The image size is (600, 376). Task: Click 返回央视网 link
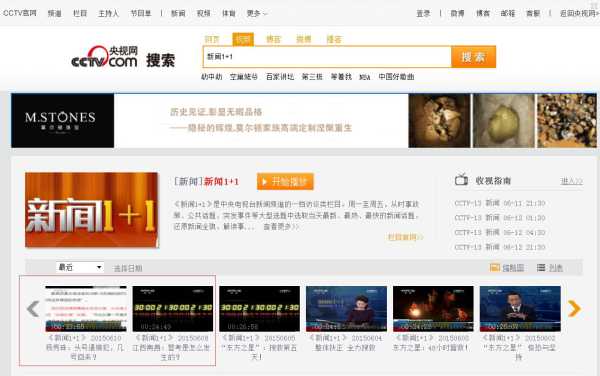coord(579,14)
